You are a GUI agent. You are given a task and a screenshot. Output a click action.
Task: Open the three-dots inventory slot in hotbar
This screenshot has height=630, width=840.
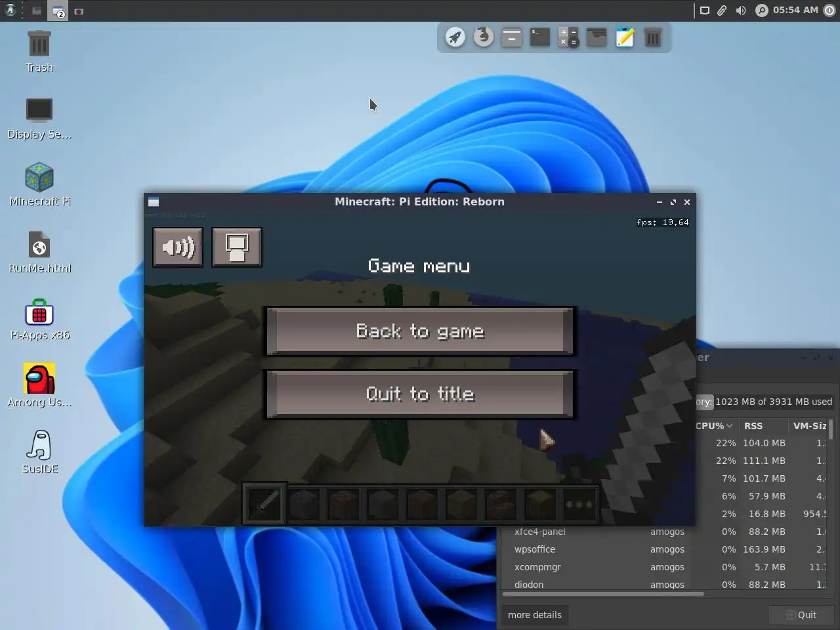point(579,504)
